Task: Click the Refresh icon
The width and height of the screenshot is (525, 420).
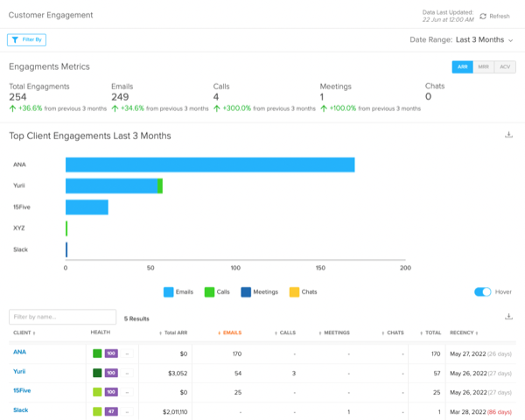Action: pyautogui.click(x=483, y=16)
